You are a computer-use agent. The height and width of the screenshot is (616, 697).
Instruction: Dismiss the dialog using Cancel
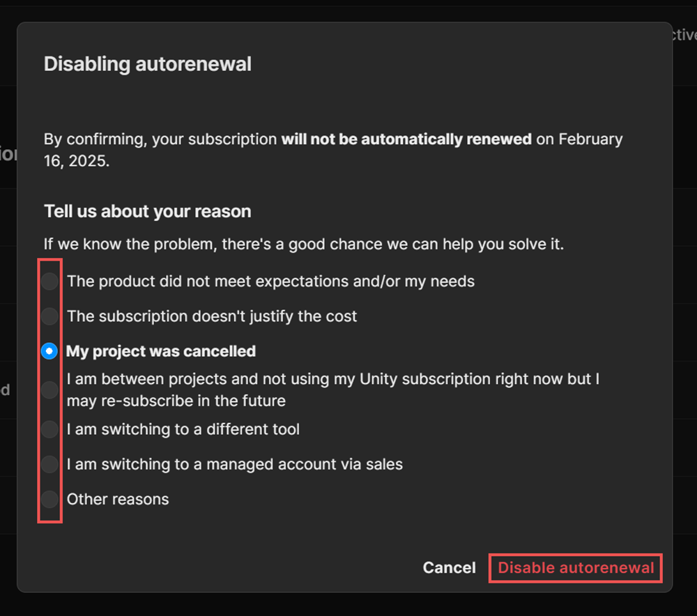pos(449,568)
